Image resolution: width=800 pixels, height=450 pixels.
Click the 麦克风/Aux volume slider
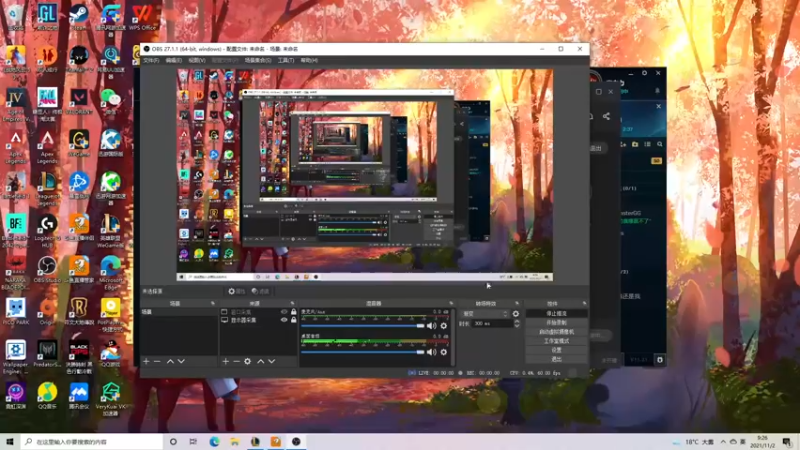pos(363,326)
